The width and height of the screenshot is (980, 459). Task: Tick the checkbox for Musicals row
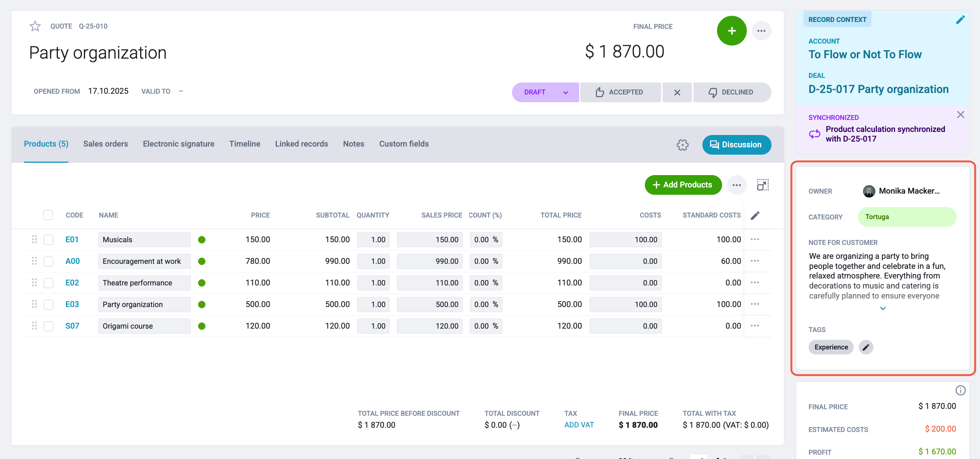(48, 240)
